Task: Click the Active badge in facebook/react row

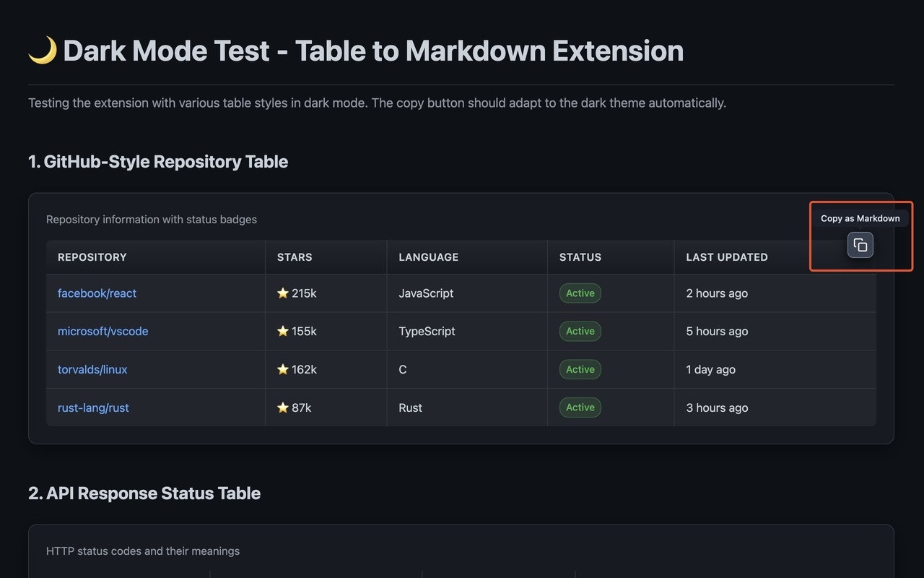Action: coord(580,293)
